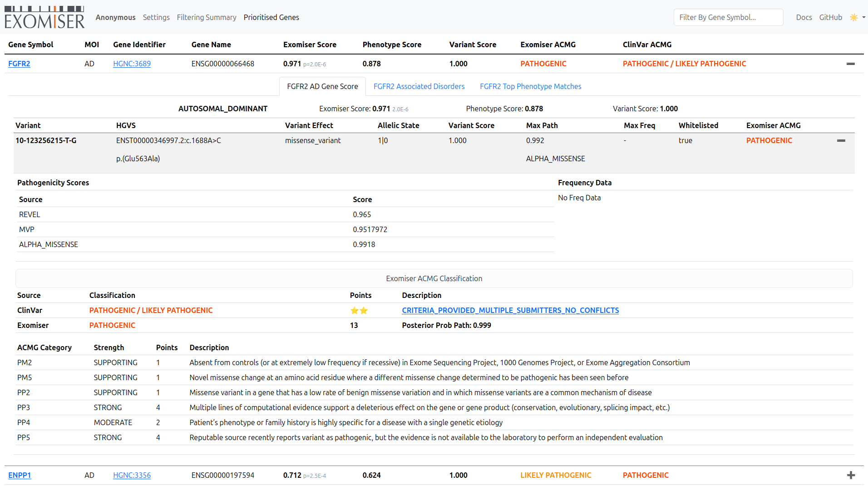
Task: Click the ENST00000346997.2:c.1688A>C HGVS value
Action: tap(168, 140)
